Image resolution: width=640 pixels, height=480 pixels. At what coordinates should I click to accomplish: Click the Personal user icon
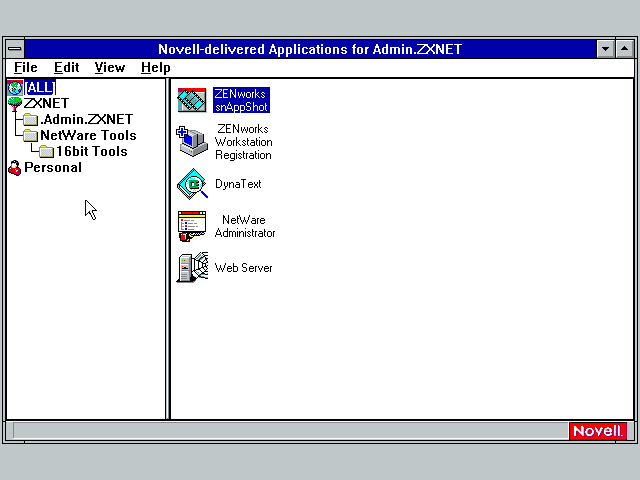tap(15, 168)
